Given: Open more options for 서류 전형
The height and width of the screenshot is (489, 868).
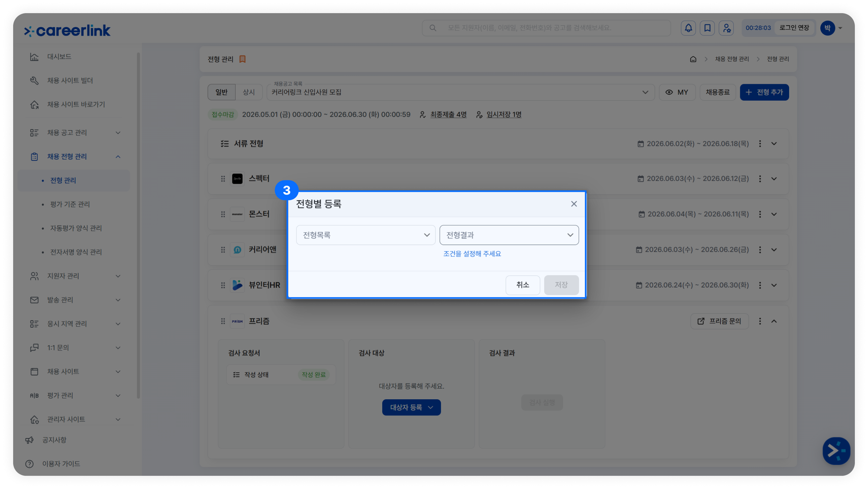Looking at the screenshot, I should tap(760, 144).
